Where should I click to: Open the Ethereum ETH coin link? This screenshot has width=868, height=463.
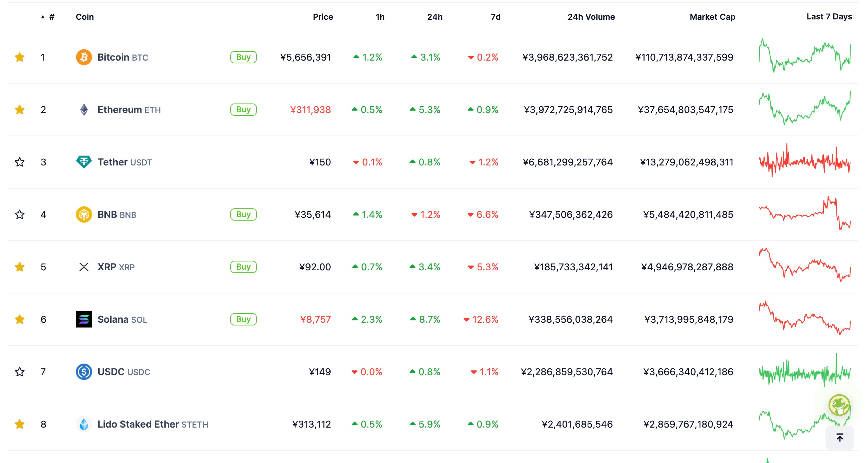(129, 110)
